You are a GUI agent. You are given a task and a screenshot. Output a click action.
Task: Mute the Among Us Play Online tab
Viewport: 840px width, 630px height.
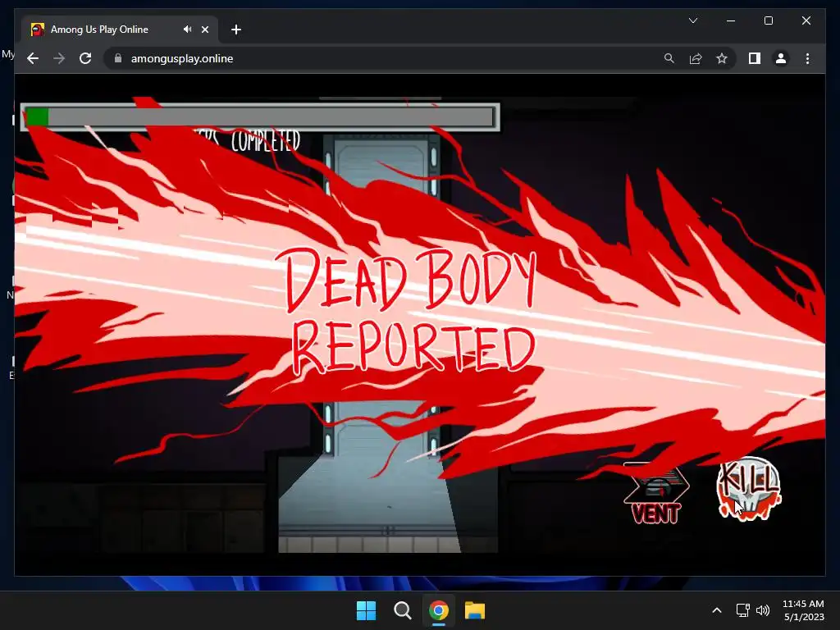click(187, 30)
